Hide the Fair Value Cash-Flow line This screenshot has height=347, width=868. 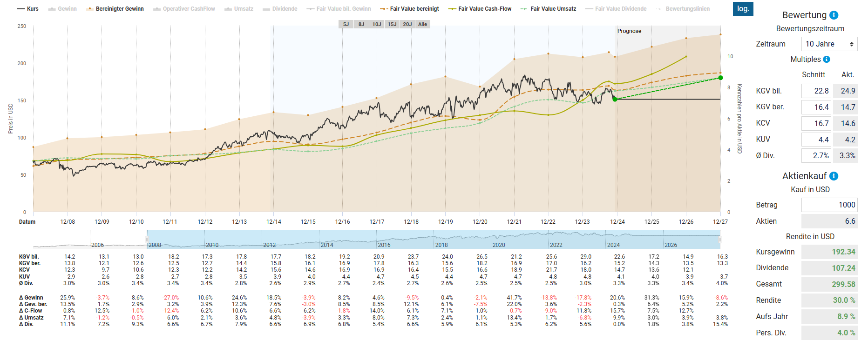tap(480, 9)
